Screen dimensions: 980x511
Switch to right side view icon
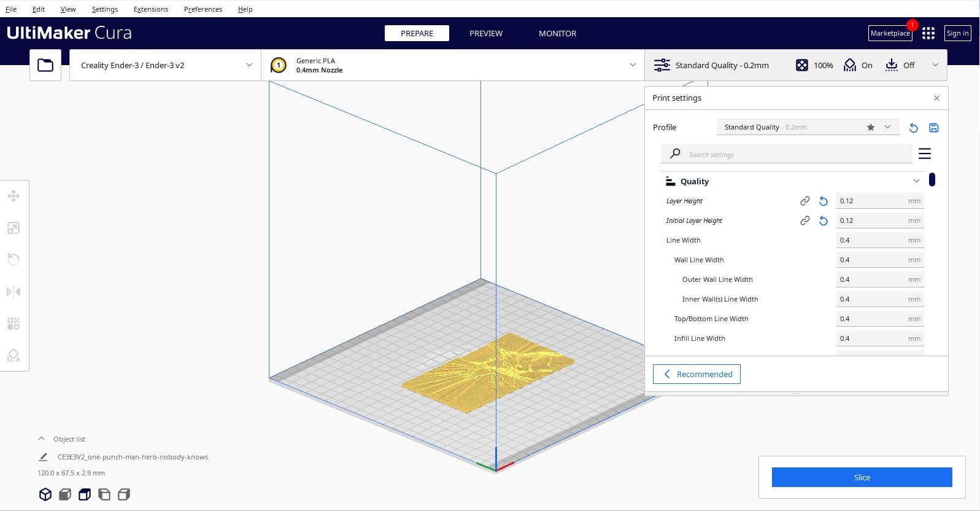coord(124,494)
